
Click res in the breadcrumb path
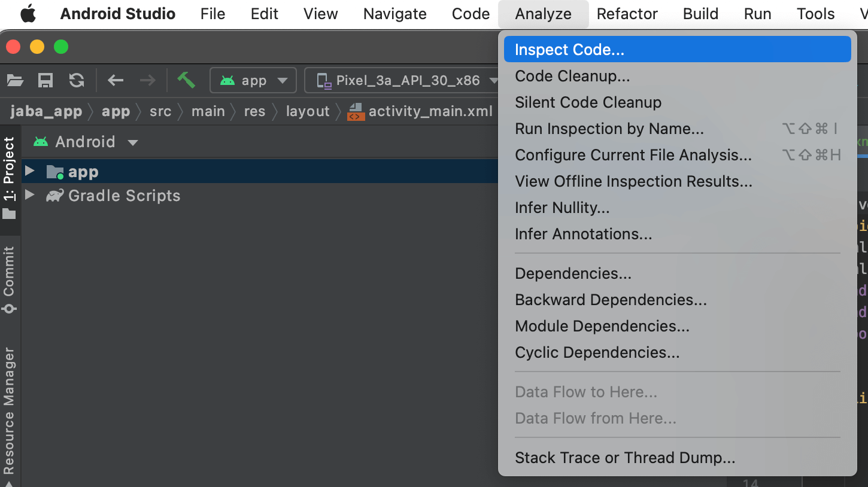pyautogui.click(x=254, y=111)
